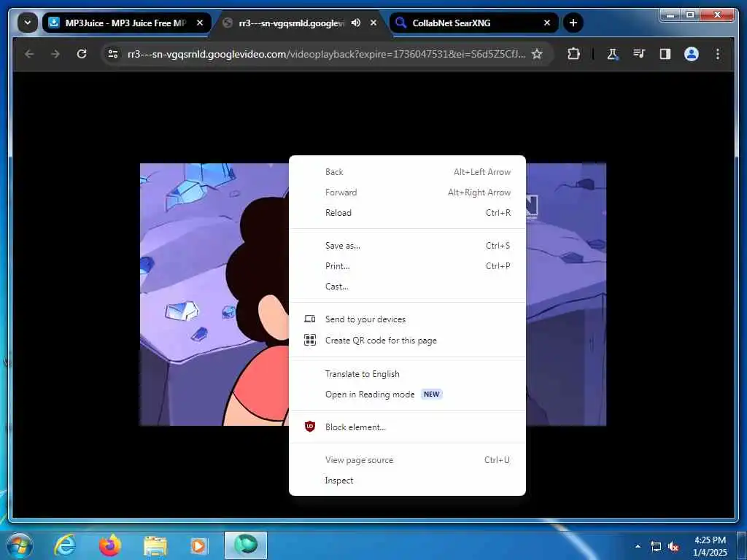Choose Create QR code for this page
This screenshot has height=560, width=747.
(x=407, y=341)
